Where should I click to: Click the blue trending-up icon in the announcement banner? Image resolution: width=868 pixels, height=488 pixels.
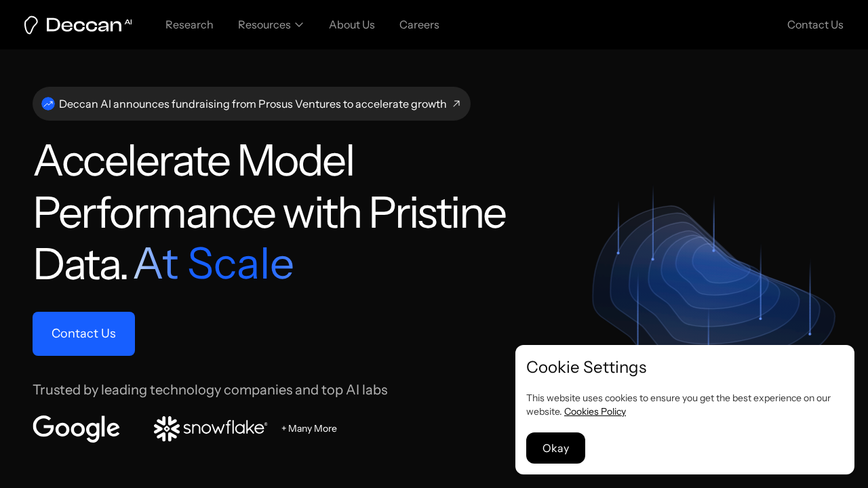click(48, 104)
